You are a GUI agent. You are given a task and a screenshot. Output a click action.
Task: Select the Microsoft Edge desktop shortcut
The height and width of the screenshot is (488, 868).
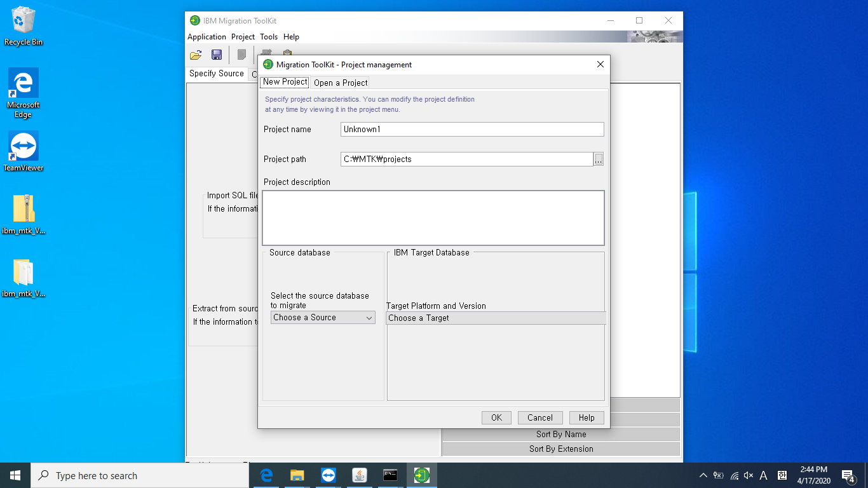(x=24, y=93)
